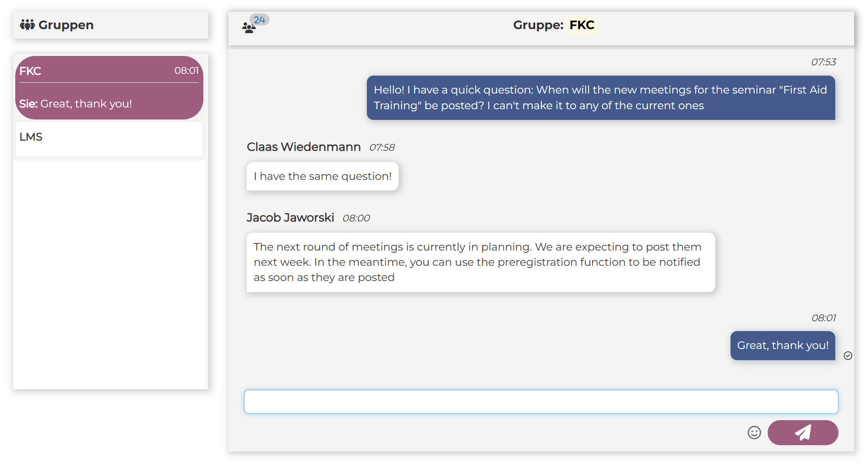
Task: Click the Gruppen people icon in sidebar header
Action: [x=27, y=25]
